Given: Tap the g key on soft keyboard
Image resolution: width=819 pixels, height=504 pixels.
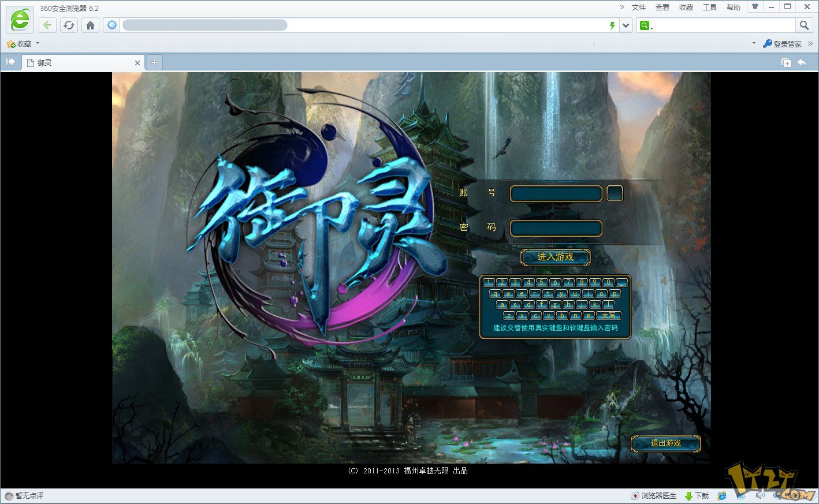Looking at the screenshot, I should 555,304.
